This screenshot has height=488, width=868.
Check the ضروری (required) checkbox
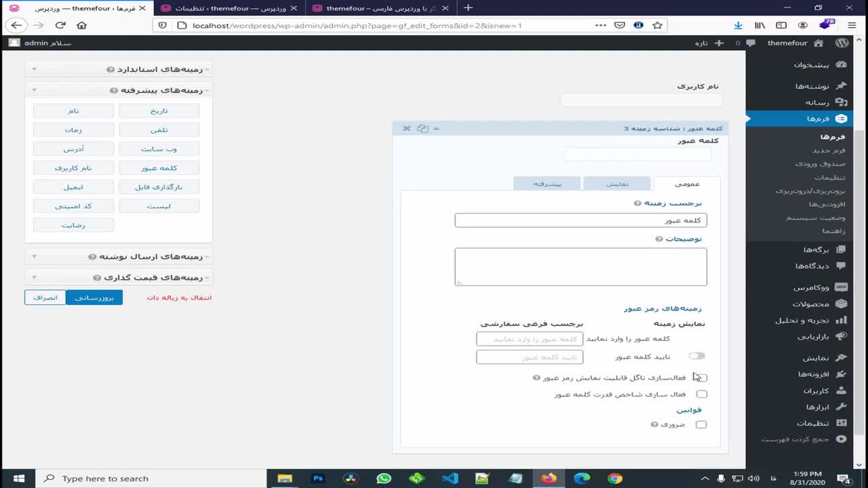[701, 424]
